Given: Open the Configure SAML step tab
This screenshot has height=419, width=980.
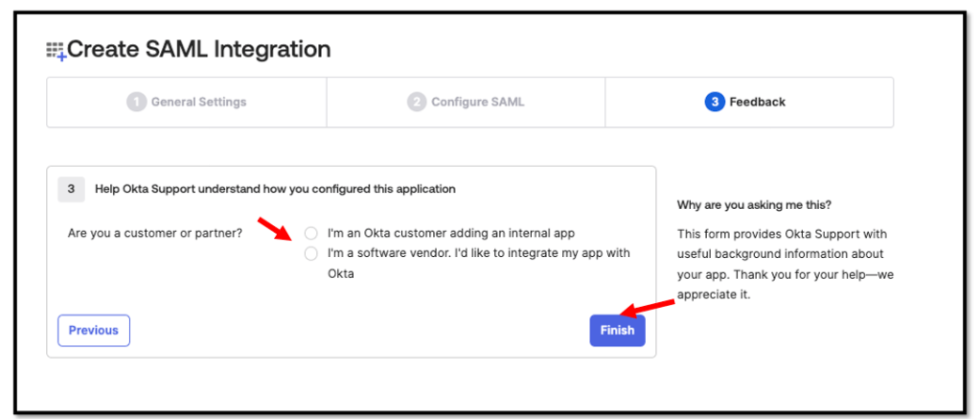Looking at the screenshot, I should [x=467, y=103].
